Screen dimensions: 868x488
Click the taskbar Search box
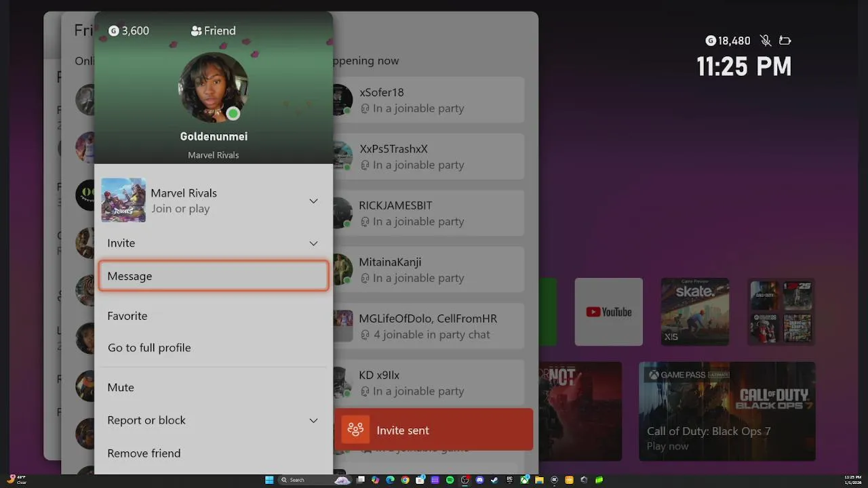tap(315, 480)
